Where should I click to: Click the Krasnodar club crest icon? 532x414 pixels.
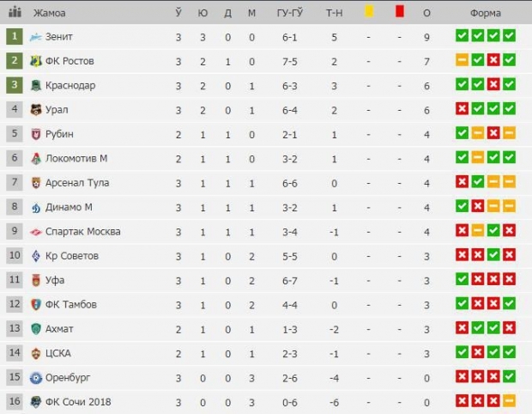pos(36,86)
